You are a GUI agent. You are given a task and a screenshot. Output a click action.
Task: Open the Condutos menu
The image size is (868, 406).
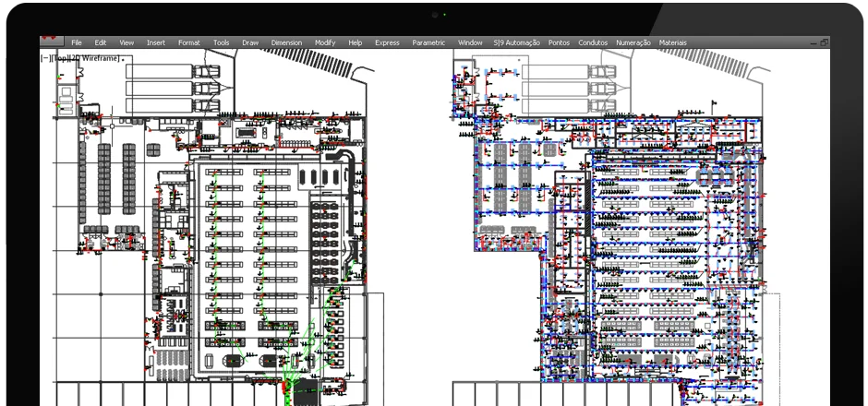(x=593, y=42)
